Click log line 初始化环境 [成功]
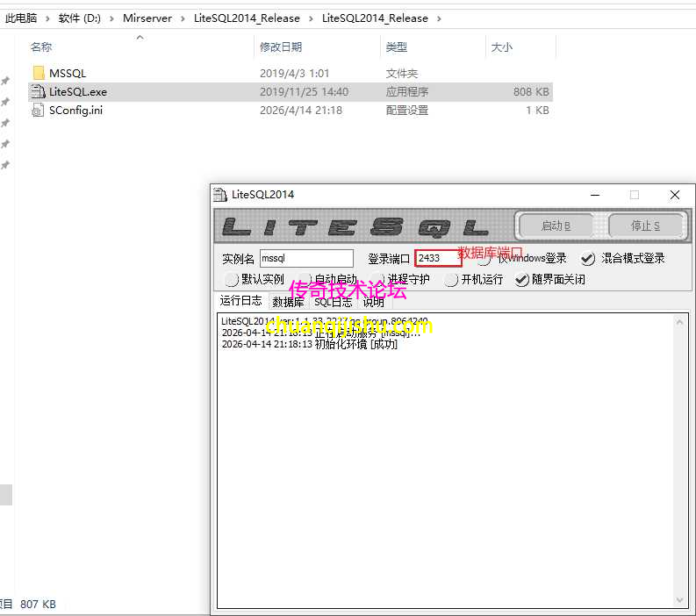This screenshot has height=616, width=696. coord(310,344)
